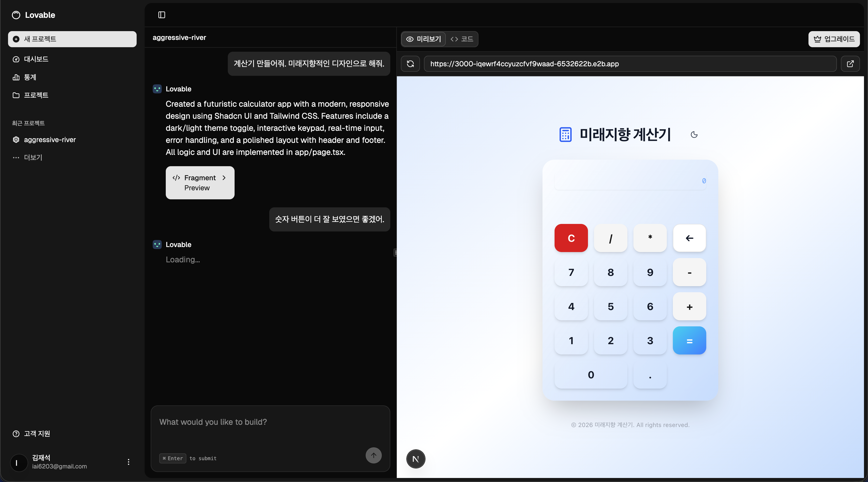Switch to 미리보기 preview view
The height and width of the screenshot is (482, 868).
coord(423,39)
